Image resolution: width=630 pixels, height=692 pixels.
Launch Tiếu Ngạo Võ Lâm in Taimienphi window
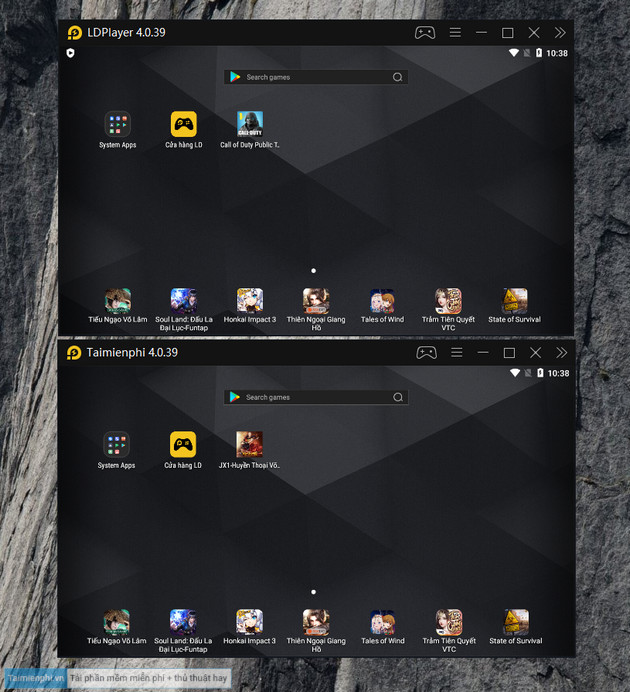coord(116,627)
